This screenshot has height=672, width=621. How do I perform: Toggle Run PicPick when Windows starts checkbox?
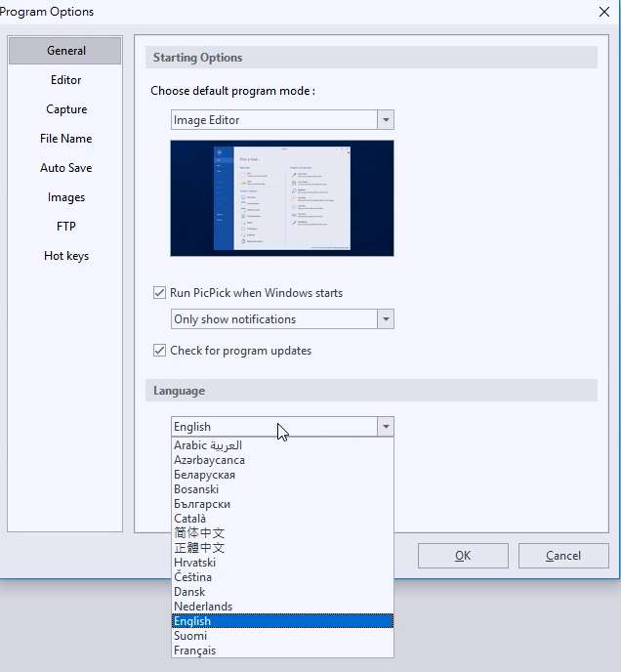(x=160, y=292)
